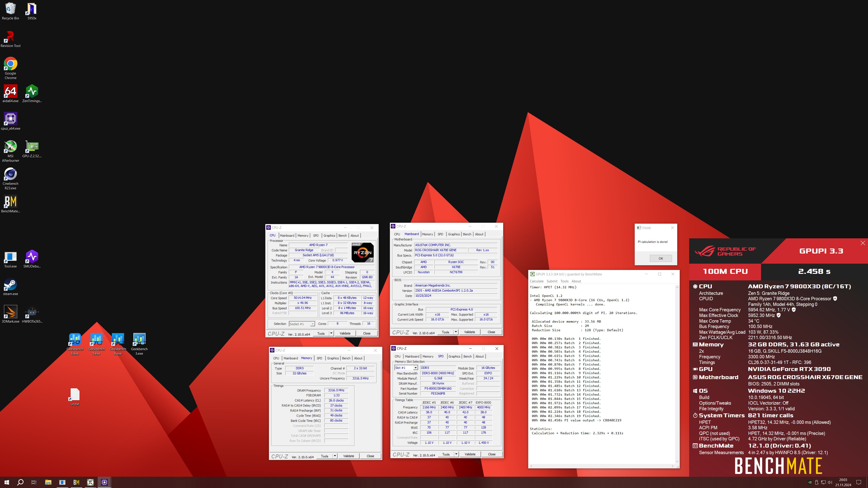Open the Submit menu in GPUPI
The height and width of the screenshot is (488, 868).
tap(552, 281)
